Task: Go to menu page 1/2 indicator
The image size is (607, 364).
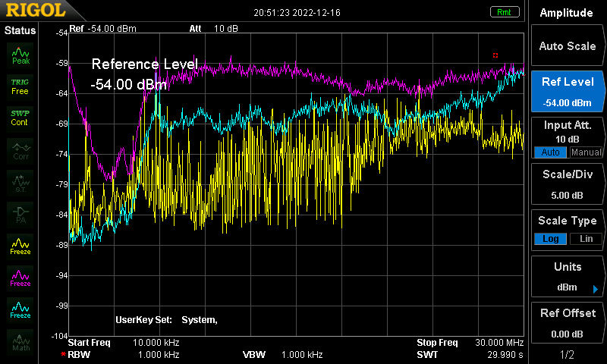Action: (567, 354)
